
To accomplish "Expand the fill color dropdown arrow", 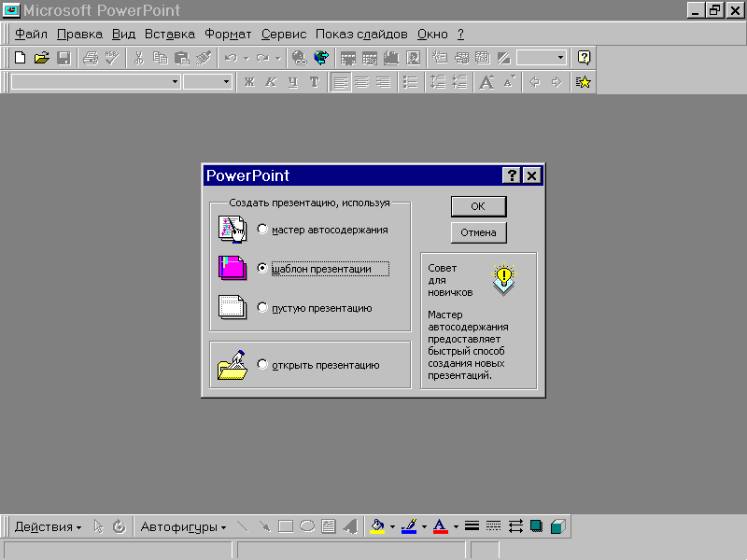I will tap(392, 526).
